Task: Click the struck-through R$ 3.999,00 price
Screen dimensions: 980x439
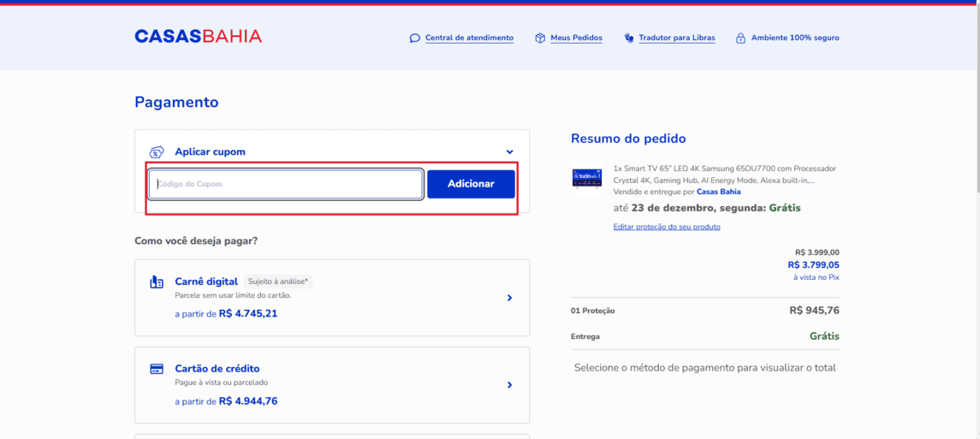Action: pos(817,252)
